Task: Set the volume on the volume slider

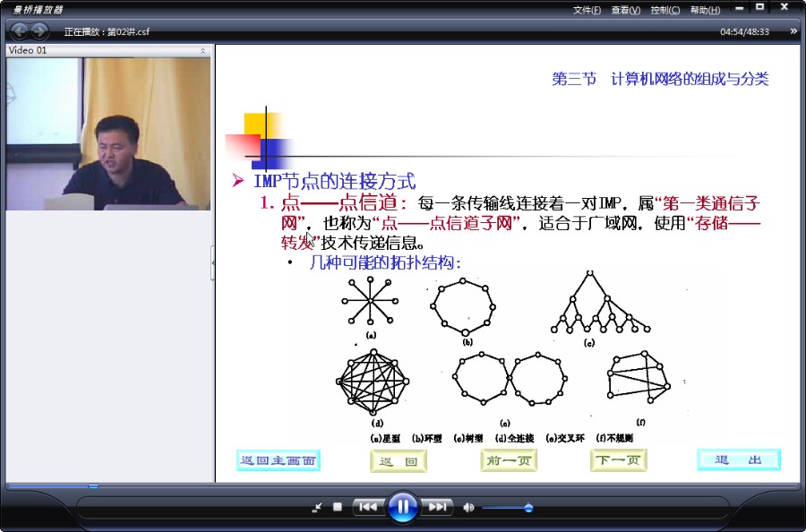Action: pyautogui.click(x=506, y=509)
